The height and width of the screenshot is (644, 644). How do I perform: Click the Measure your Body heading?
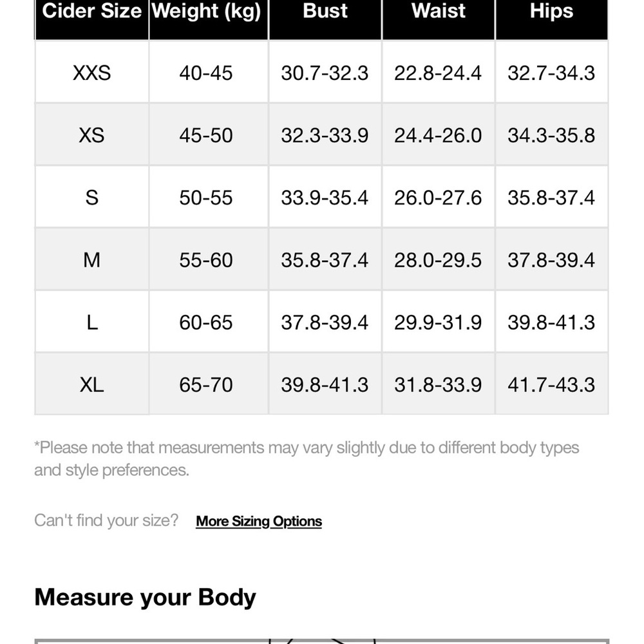pyautogui.click(x=145, y=597)
